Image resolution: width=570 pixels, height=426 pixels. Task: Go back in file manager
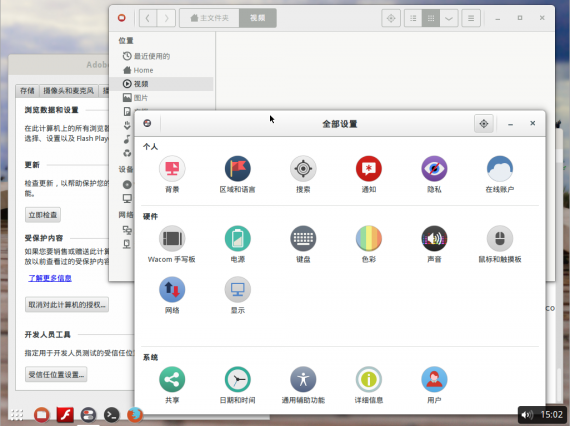(x=148, y=18)
